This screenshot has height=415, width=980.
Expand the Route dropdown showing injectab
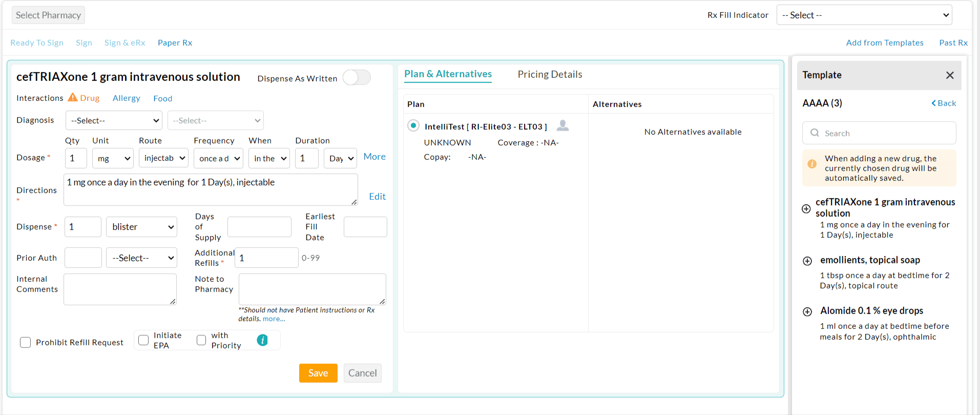[x=163, y=158]
